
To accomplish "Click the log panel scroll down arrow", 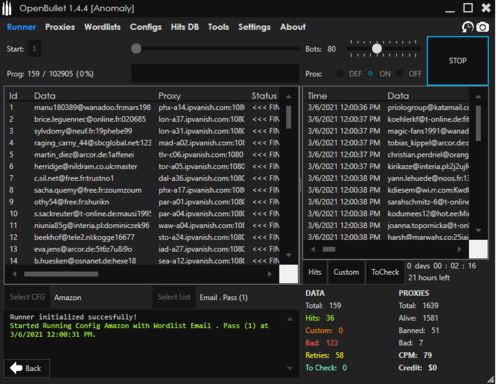I will pyautogui.click(x=290, y=368).
